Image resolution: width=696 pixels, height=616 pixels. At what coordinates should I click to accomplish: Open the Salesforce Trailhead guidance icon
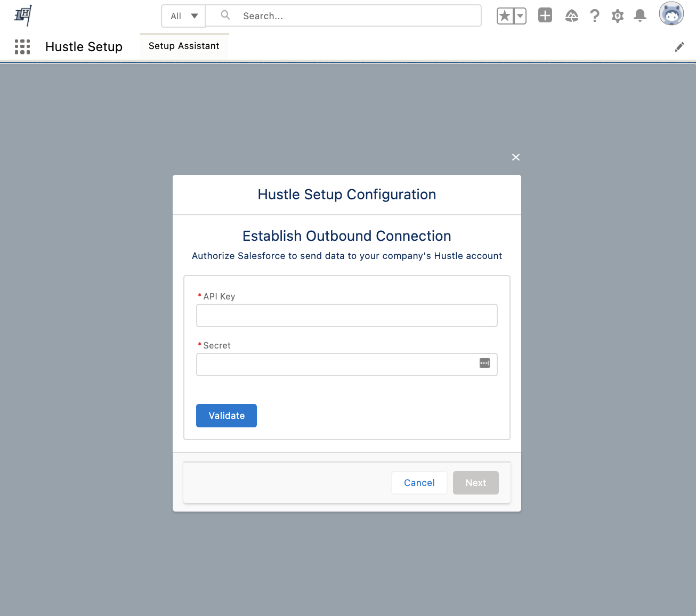point(572,16)
